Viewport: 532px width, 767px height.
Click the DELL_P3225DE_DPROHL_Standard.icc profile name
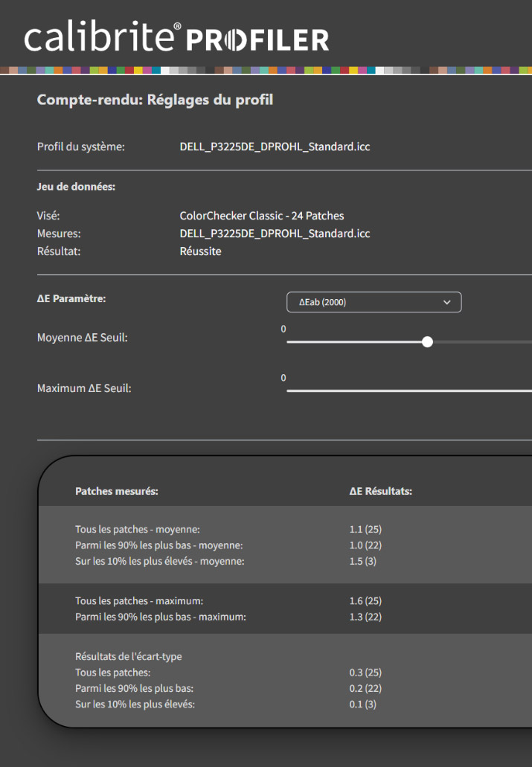[275, 147]
